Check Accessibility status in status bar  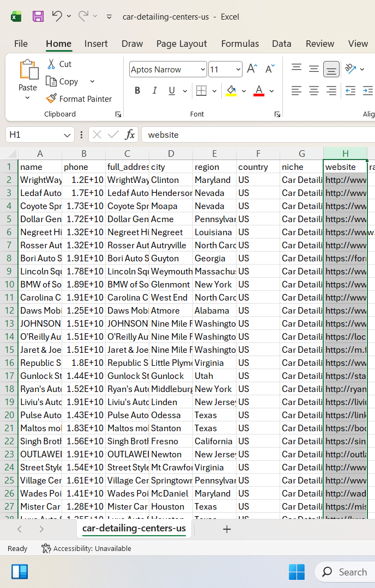tap(86, 549)
